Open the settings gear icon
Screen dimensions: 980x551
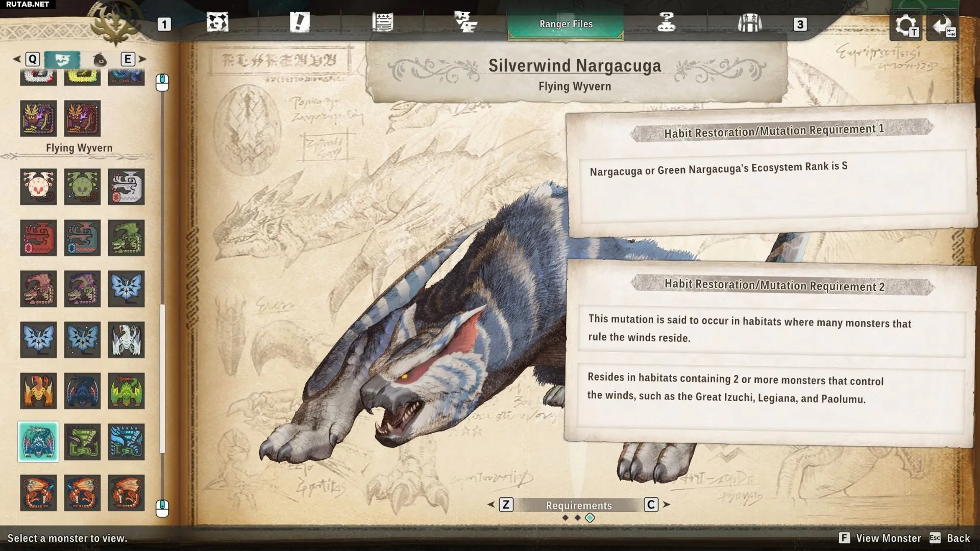pyautogui.click(x=905, y=25)
